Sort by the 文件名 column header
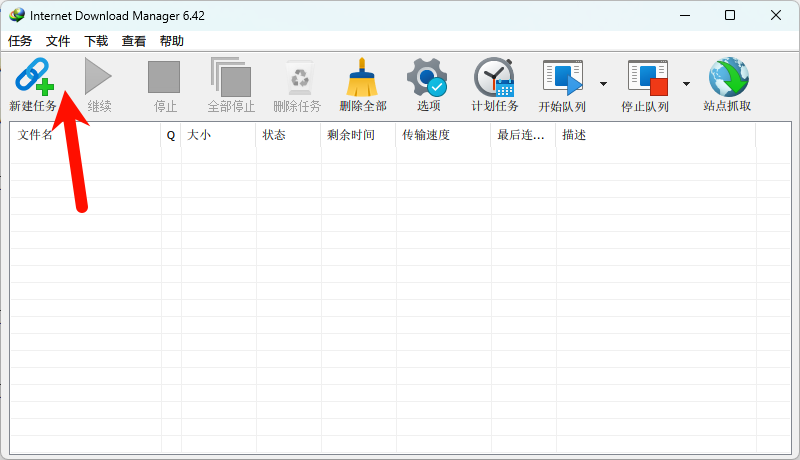800x460 pixels. point(85,135)
